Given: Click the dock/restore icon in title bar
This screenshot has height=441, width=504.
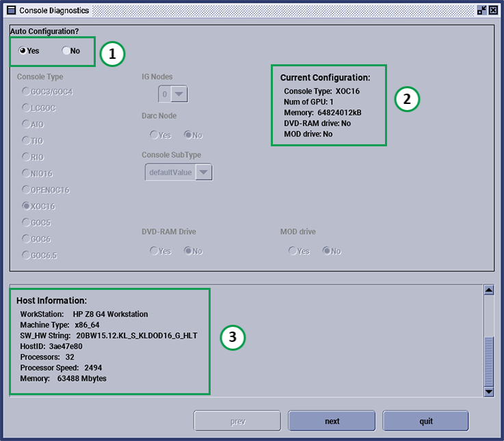Looking at the screenshot, I should [481, 10].
